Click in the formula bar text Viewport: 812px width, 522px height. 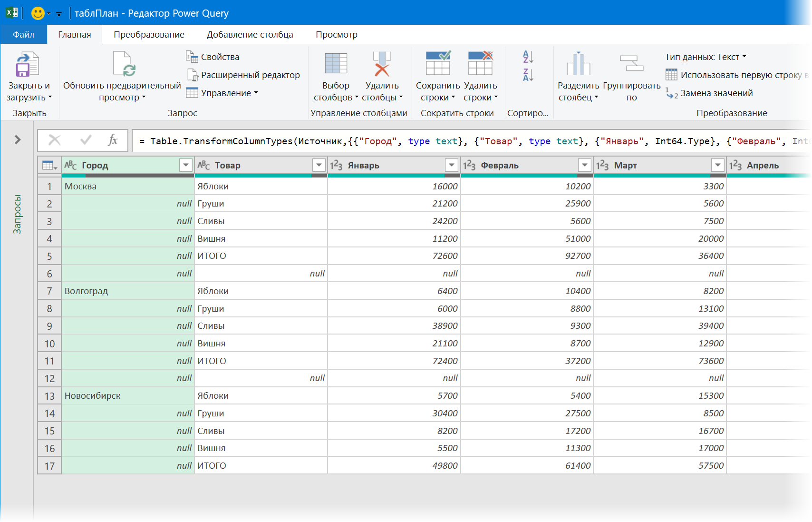[x=471, y=141]
